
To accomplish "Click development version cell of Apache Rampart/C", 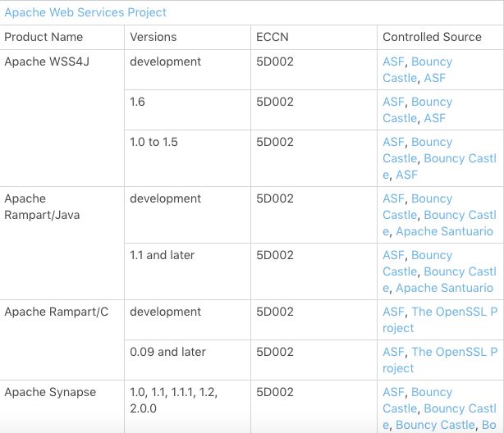I will click(187, 320).
